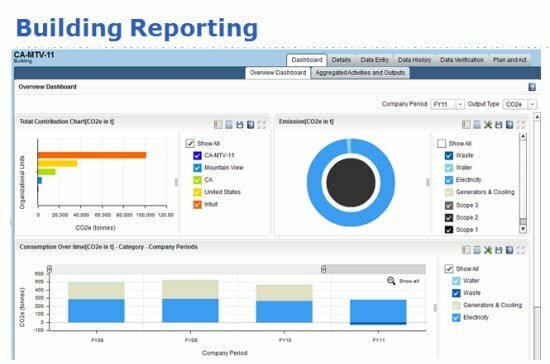Toggle Scope 2 checkbox

coord(449,217)
